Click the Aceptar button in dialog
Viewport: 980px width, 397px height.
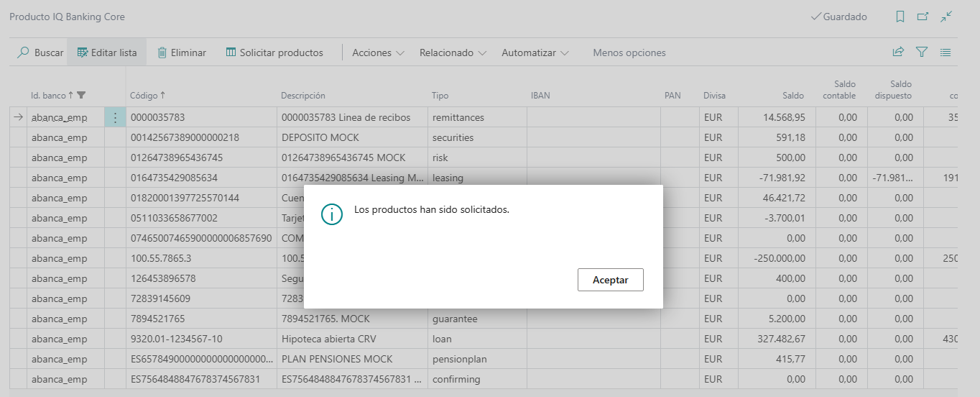tap(610, 280)
